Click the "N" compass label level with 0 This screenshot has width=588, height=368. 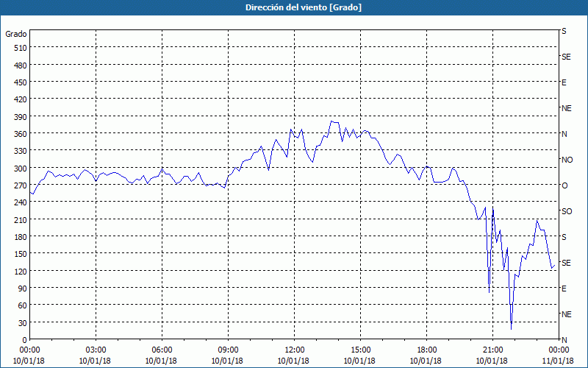pos(564,340)
